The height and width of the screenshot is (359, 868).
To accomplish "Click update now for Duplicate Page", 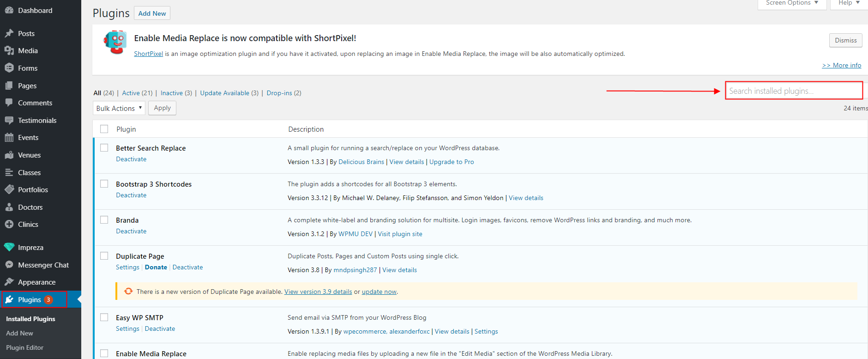I will (379, 292).
